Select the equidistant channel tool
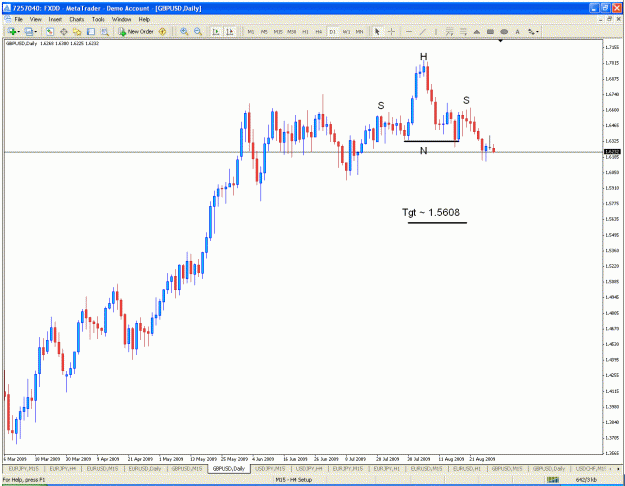This screenshot has width=625, height=486. 450,31
